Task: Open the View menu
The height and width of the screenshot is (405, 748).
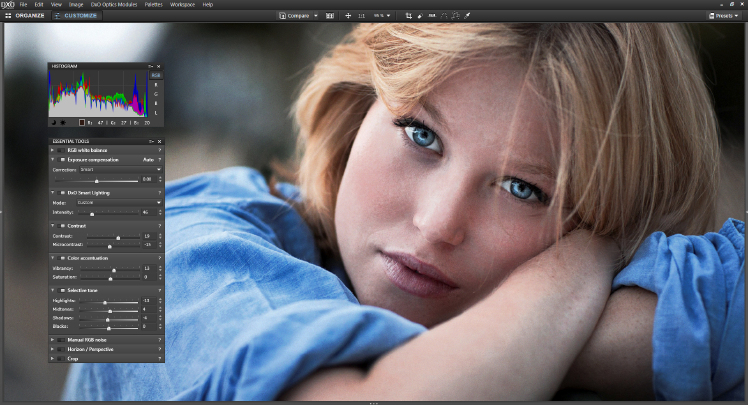Action: coord(56,4)
